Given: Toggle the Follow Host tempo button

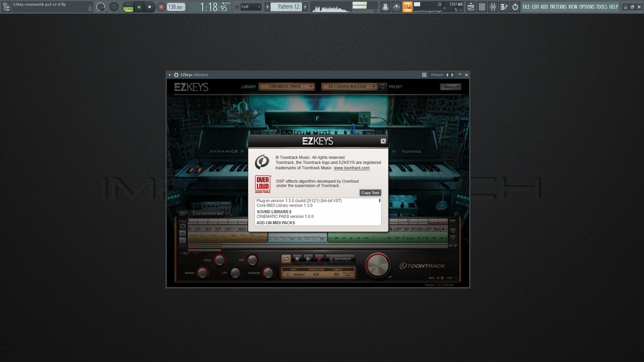Looking at the screenshot, I should pyautogui.click(x=348, y=274).
